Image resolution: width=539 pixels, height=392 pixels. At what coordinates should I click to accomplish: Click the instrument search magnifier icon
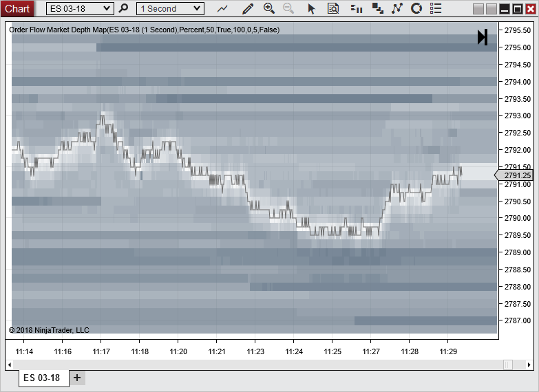pos(124,8)
